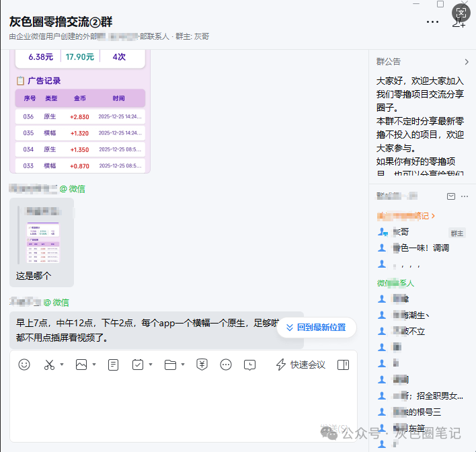Open the screenshot tool dropdown arrow
476x452 pixels.
[x=62, y=365]
